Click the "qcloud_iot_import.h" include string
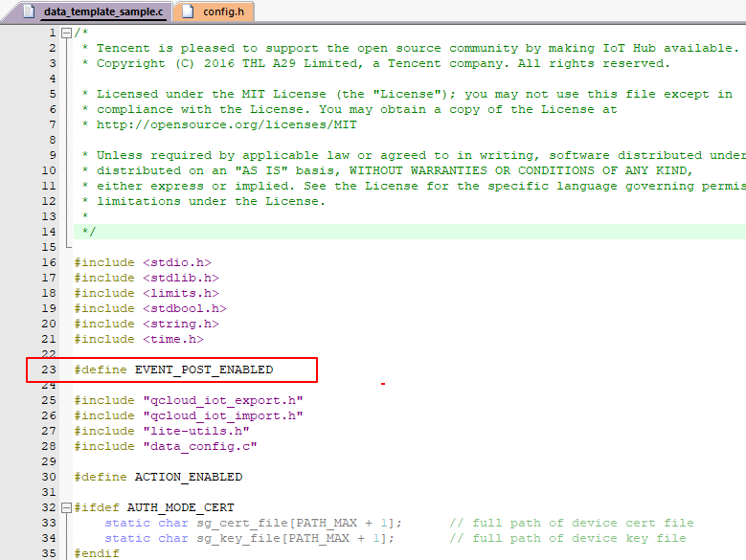The image size is (746, 560). 223,416
